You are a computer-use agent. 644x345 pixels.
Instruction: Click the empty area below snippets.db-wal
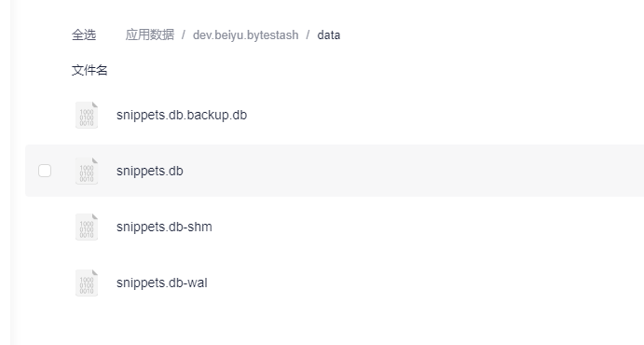pyautogui.click(x=329, y=326)
